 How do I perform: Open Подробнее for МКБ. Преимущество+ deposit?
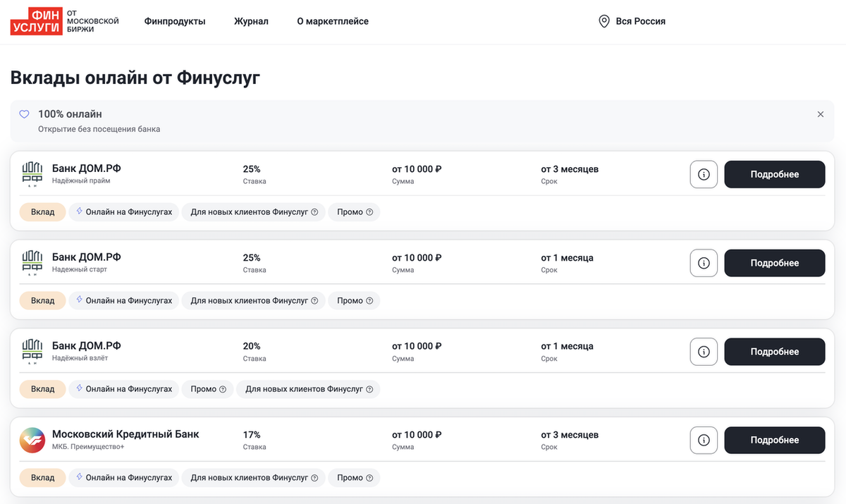775,440
